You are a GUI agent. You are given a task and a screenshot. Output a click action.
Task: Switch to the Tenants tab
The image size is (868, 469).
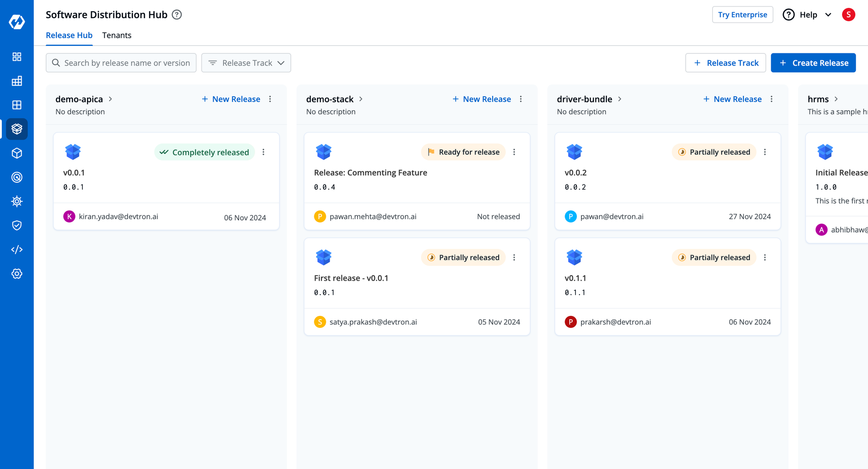click(x=117, y=35)
